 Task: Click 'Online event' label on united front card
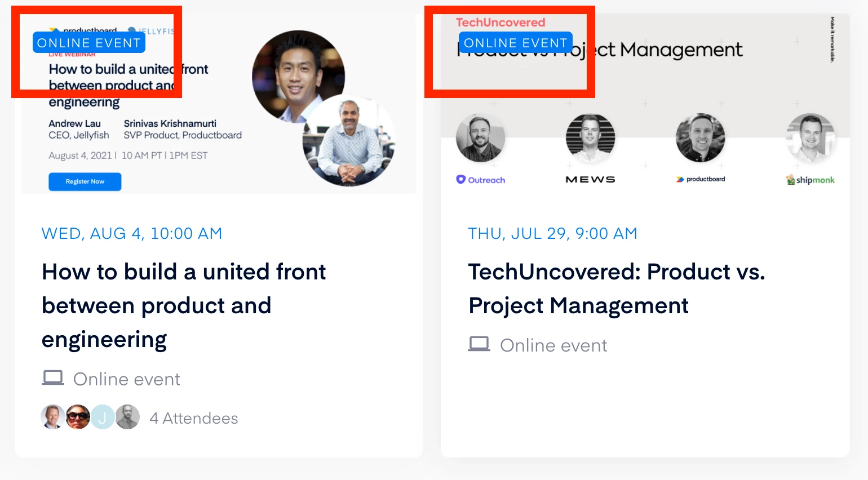coord(127,379)
